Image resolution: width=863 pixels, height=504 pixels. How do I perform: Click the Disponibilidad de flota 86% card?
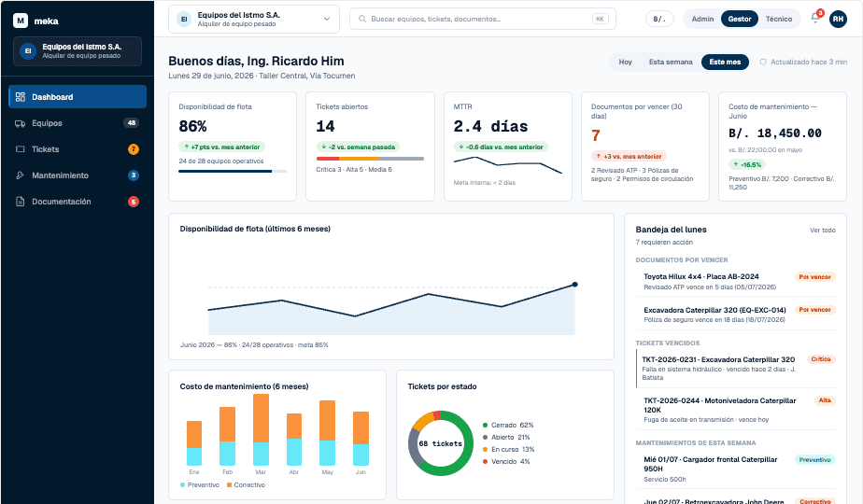tap(233, 147)
